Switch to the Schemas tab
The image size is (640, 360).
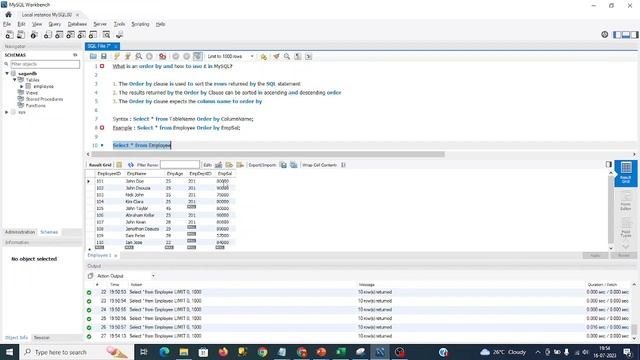[x=49, y=232]
